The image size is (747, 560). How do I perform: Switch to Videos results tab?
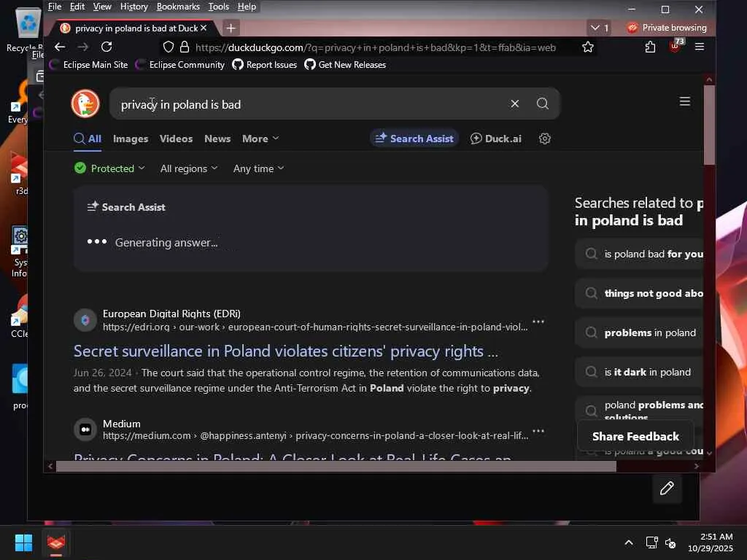[x=176, y=139]
